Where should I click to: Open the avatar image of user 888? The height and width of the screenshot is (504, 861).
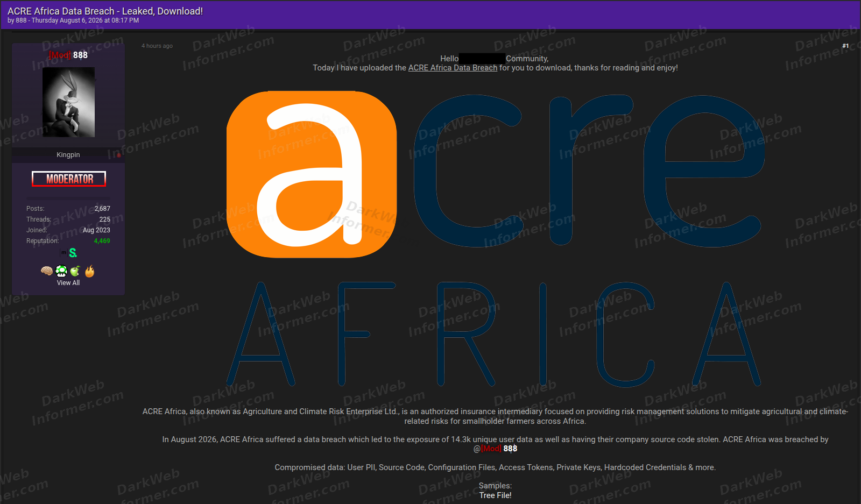(68, 102)
